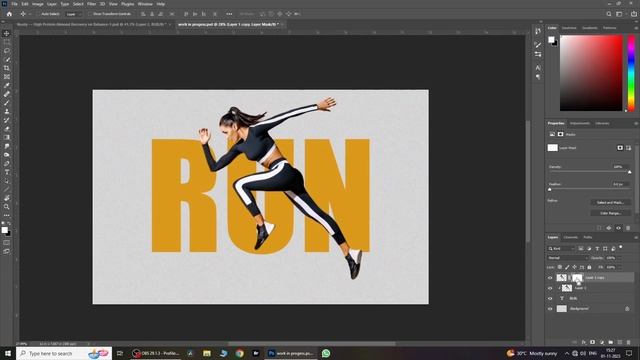Open the Filter menu
This screenshot has width=640, height=360.
coord(91,4)
